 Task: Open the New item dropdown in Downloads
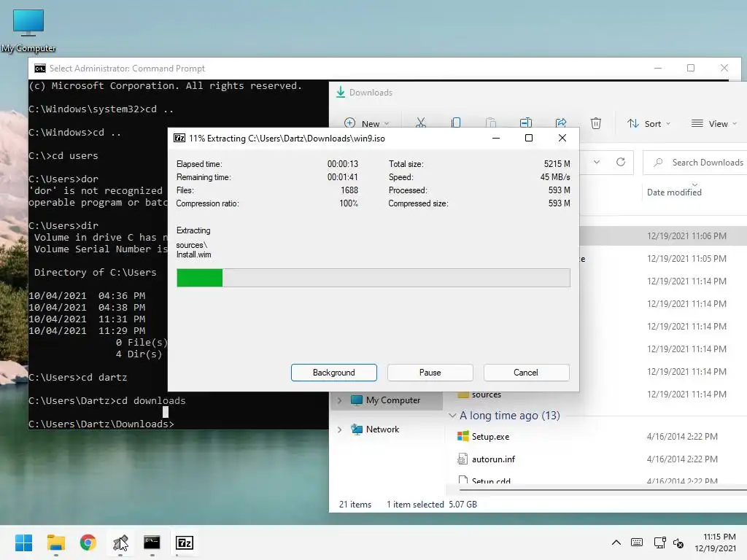coord(367,123)
